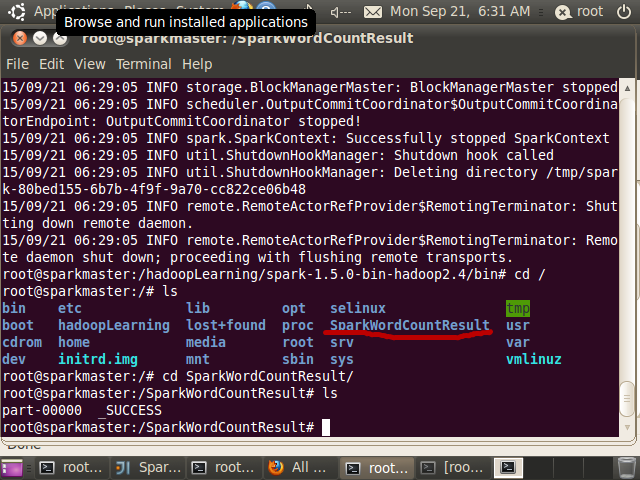Image resolution: width=640 pixels, height=480 pixels.
Task: Open the Edit menu
Action: pyautogui.click(x=51, y=64)
